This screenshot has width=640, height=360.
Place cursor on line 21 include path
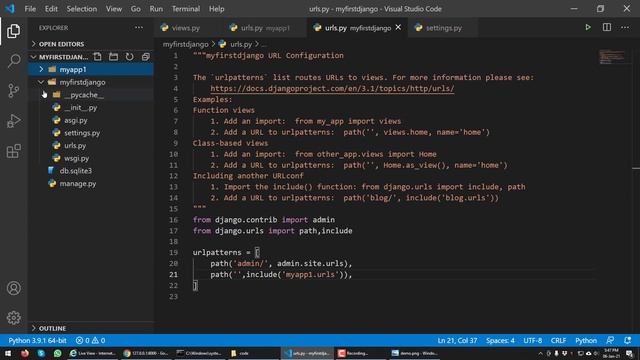coord(281,274)
